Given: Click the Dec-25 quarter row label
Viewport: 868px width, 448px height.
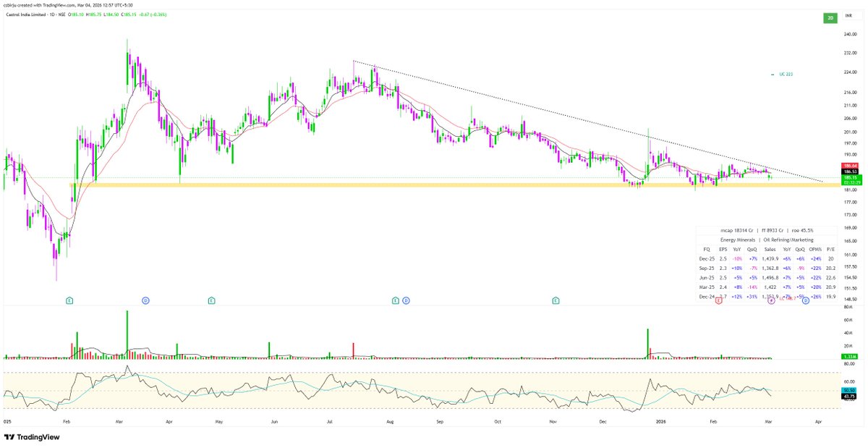Looking at the screenshot, I should 707,259.
